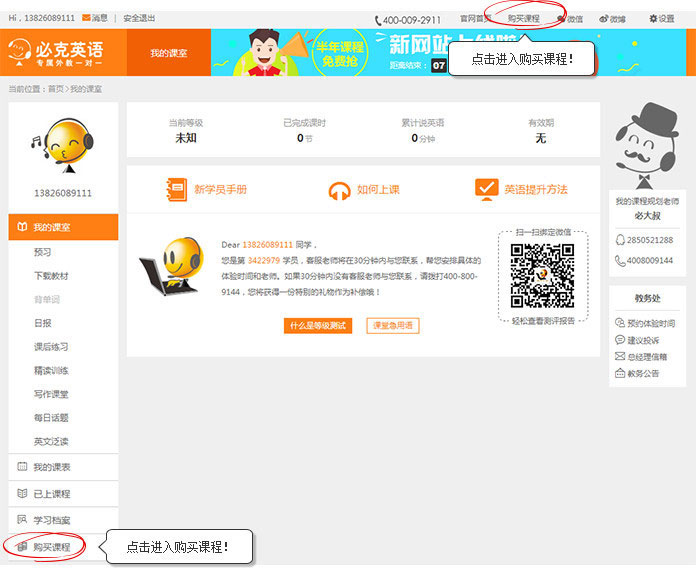Image resolution: width=696 pixels, height=568 pixels.
Task: Click the 英语提升方法 checkmark icon
Action: (486, 189)
